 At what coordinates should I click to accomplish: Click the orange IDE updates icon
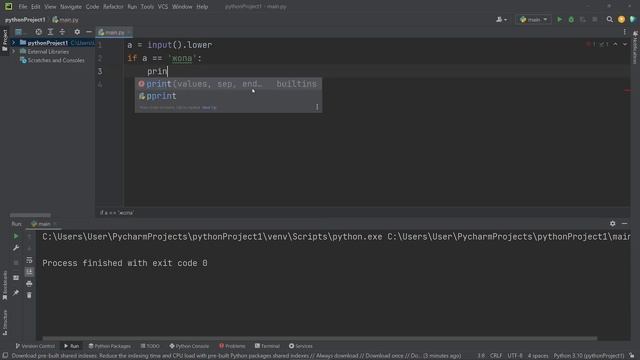(621, 20)
